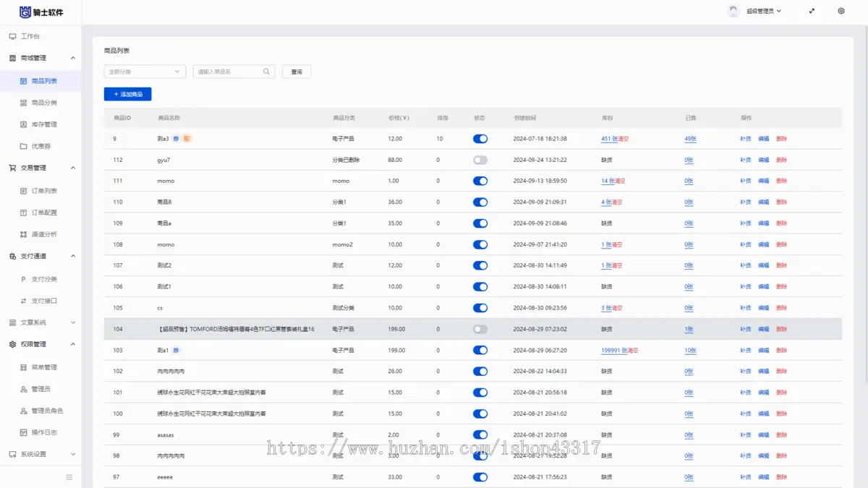Click the 工作台 workbench monitor icon
Screen dimensions: 868x488
tap(12, 36)
